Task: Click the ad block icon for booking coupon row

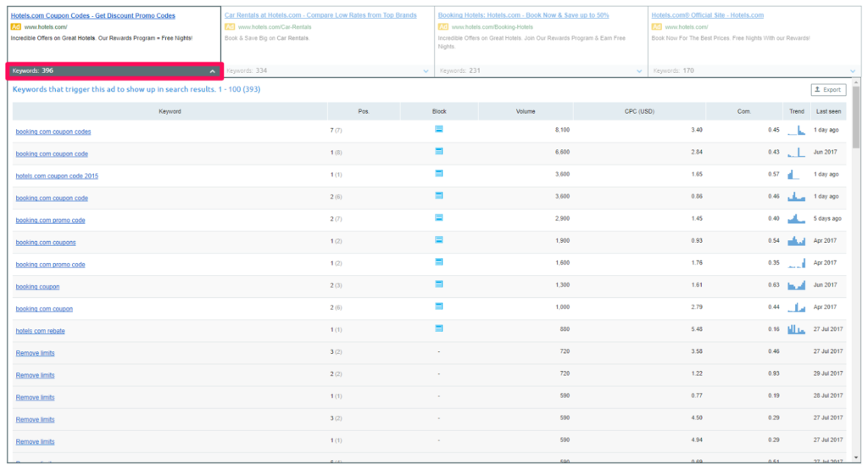Action: point(439,284)
